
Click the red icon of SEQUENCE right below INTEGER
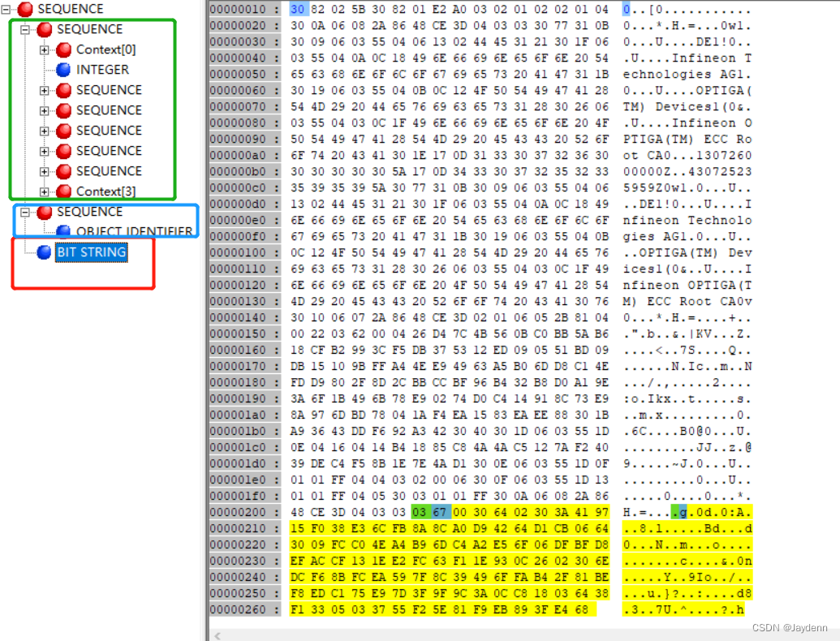tap(64, 91)
